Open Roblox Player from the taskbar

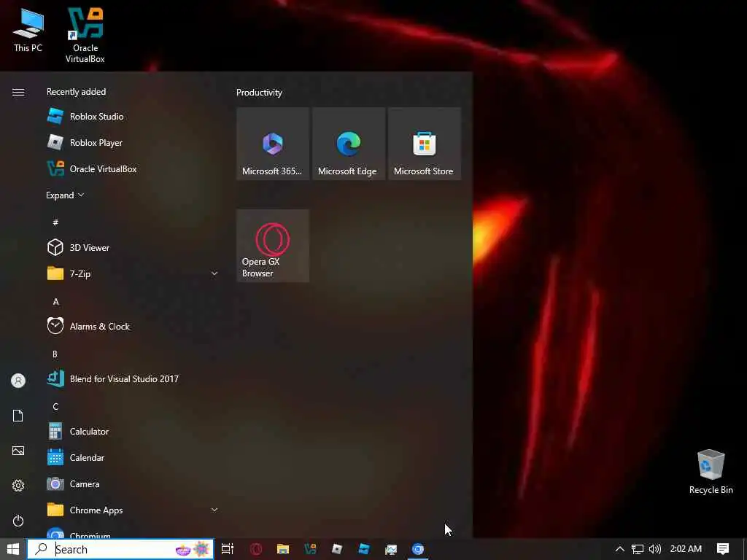tap(337, 549)
